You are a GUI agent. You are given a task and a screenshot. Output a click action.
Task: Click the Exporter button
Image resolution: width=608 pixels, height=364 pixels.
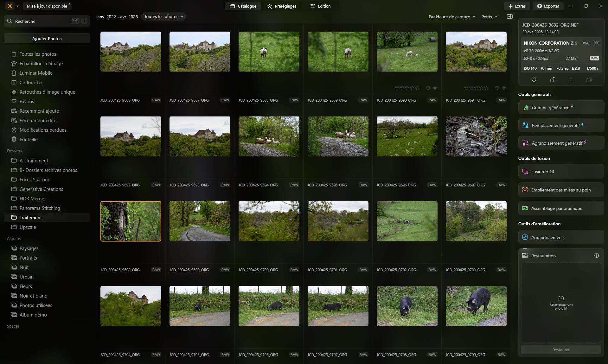point(548,6)
